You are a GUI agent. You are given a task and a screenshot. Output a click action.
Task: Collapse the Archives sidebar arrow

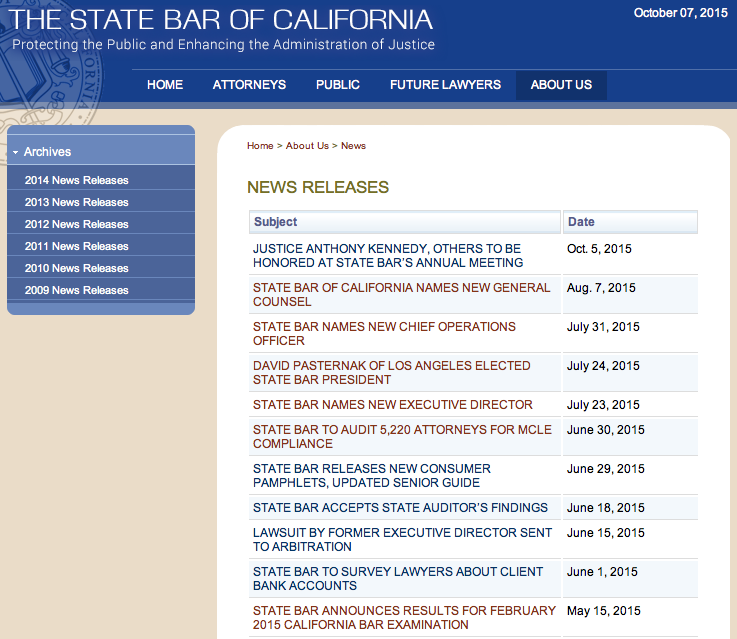(16, 152)
